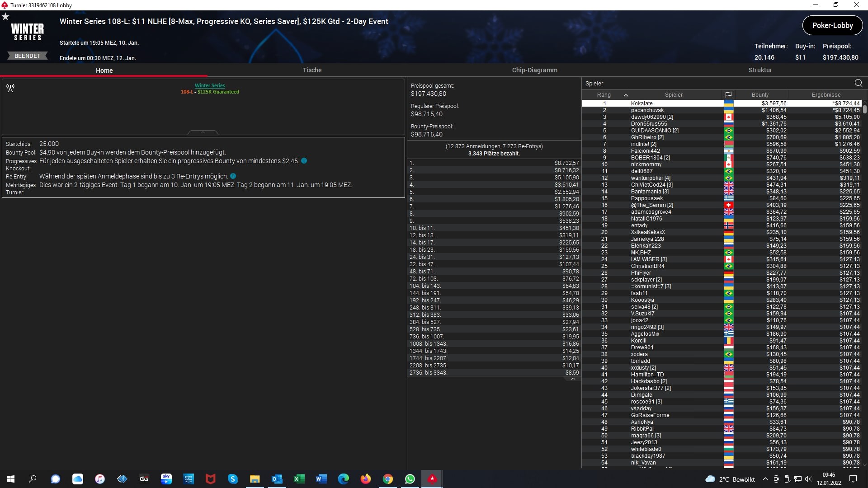Open the player search magnifier icon
Screen dimensions: 868x488
click(859, 83)
